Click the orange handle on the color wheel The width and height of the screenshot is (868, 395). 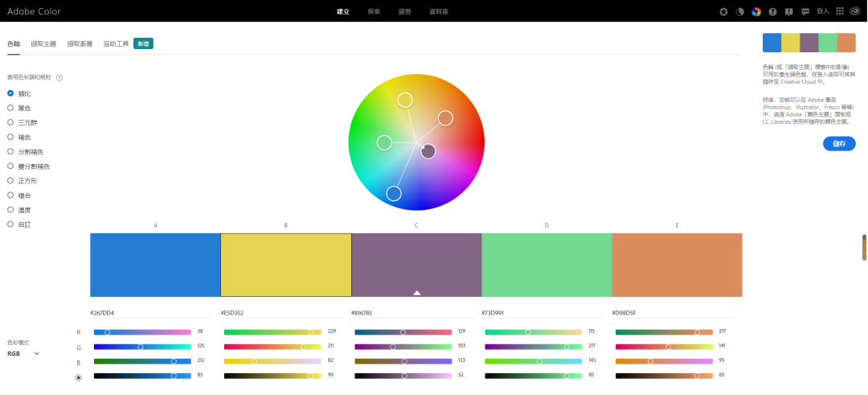pyautogui.click(x=445, y=118)
